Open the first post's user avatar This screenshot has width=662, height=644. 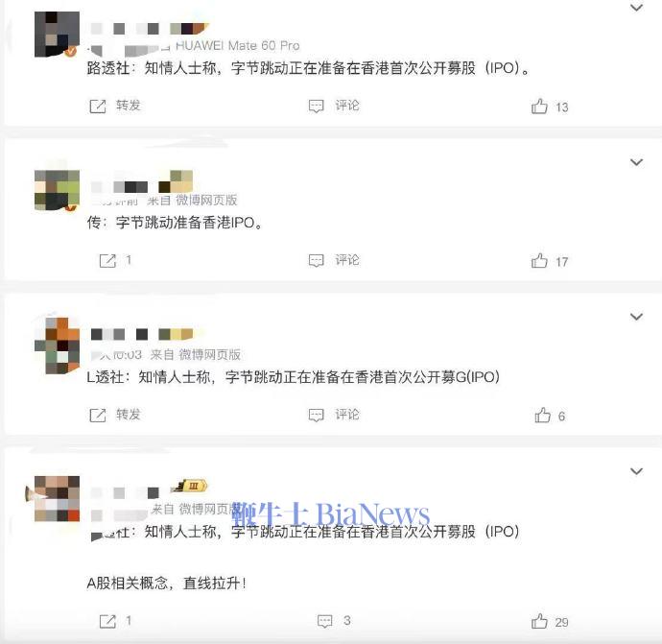57,35
